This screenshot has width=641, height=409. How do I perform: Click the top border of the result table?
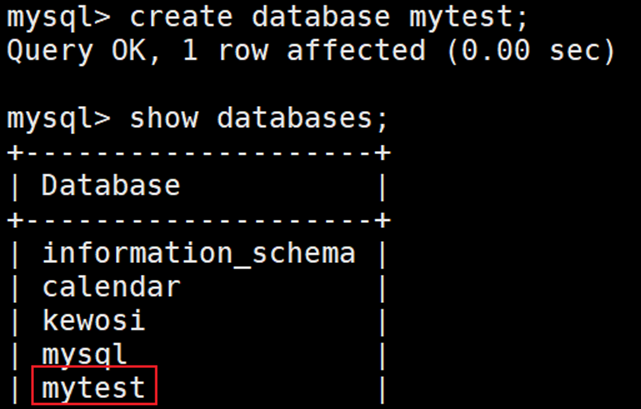tap(198, 152)
